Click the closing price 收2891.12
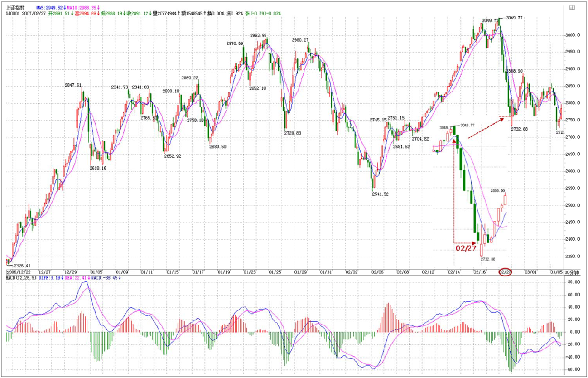 point(140,14)
